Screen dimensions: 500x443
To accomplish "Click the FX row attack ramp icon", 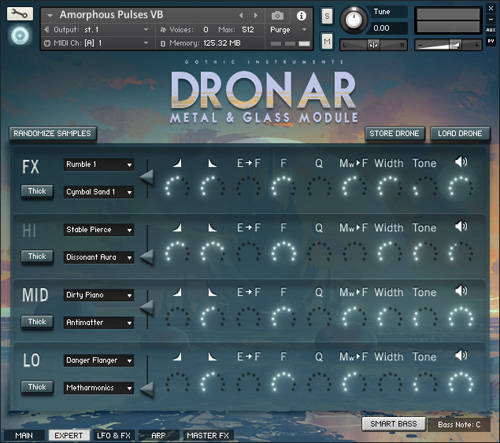I will [177, 163].
